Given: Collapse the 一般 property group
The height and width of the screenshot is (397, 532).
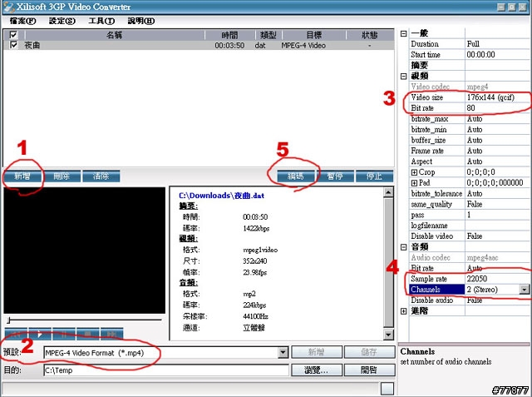Looking at the screenshot, I should pos(403,33).
